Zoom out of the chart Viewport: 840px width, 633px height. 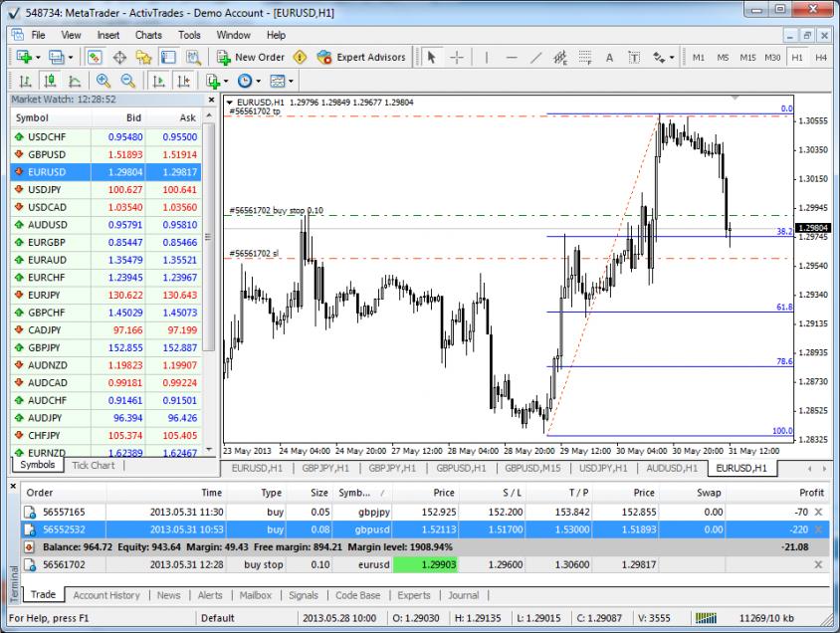127,82
